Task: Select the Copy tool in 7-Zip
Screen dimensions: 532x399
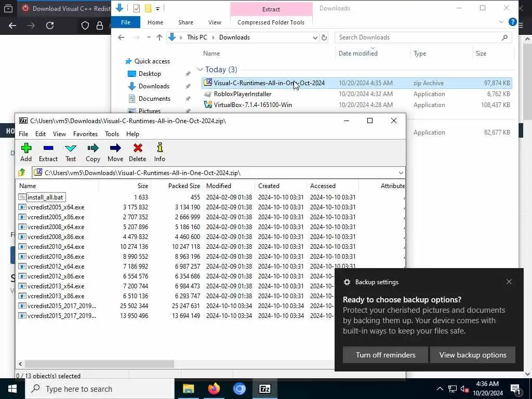Action: tap(92, 152)
